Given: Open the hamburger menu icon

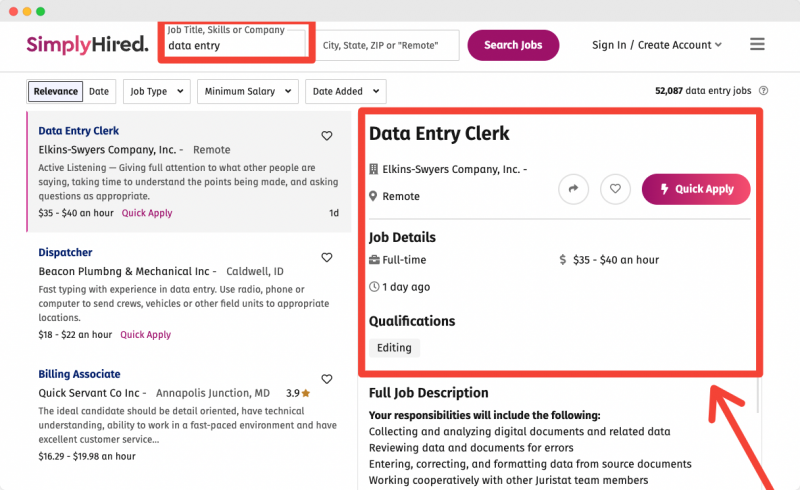Looking at the screenshot, I should pos(757,44).
